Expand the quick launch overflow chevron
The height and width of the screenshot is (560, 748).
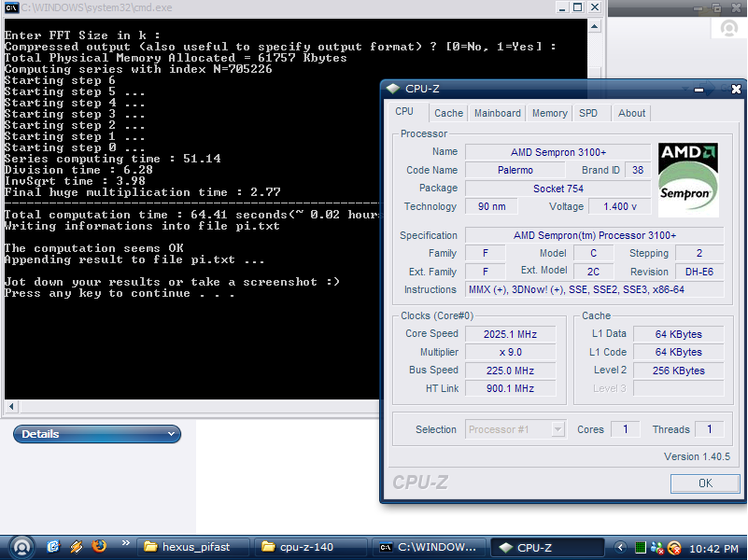pos(125,543)
